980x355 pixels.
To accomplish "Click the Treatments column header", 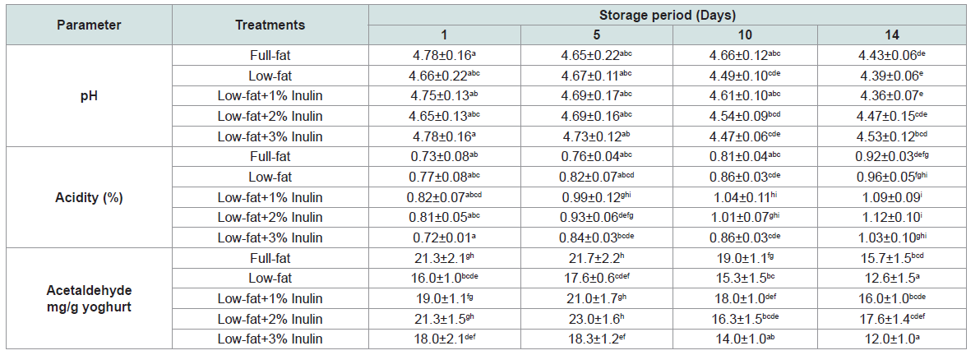I will [270, 25].
